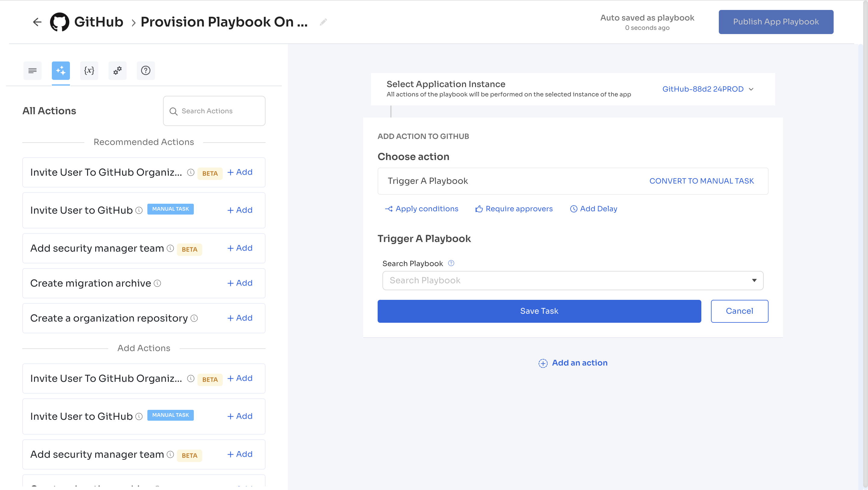Add Invite User to GitHub under Add Actions
Image resolution: width=868 pixels, height=490 pixels.
click(240, 416)
